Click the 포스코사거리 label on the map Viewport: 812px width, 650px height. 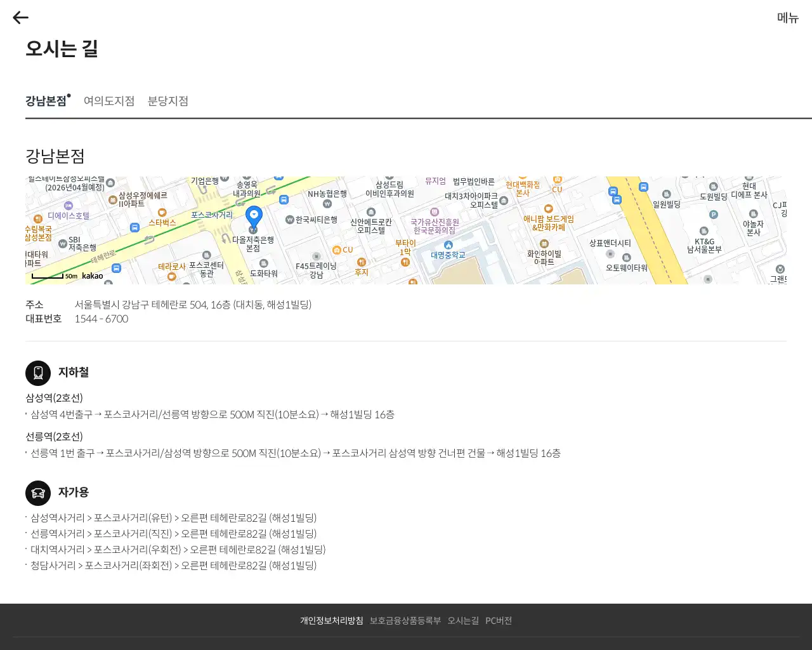click(212, 215)
